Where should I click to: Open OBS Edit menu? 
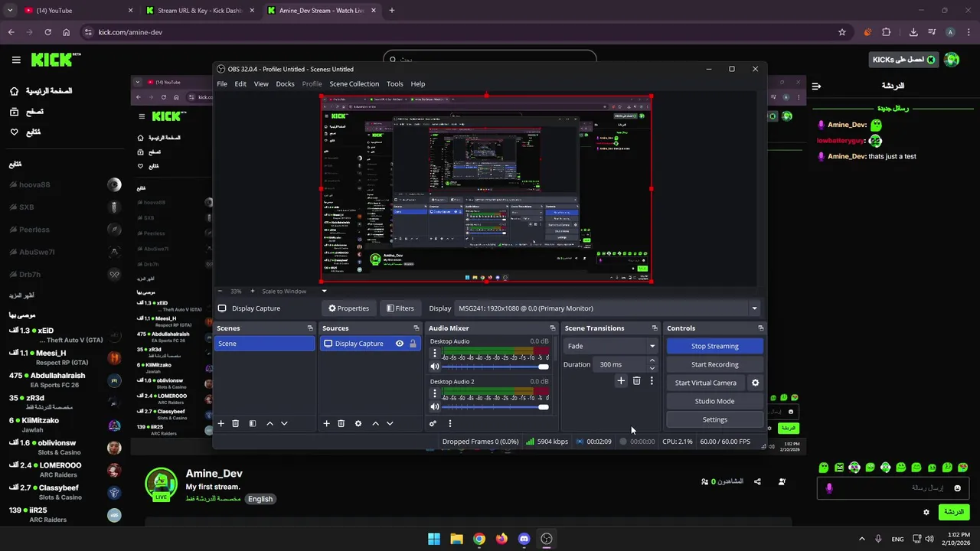point(240,84)
